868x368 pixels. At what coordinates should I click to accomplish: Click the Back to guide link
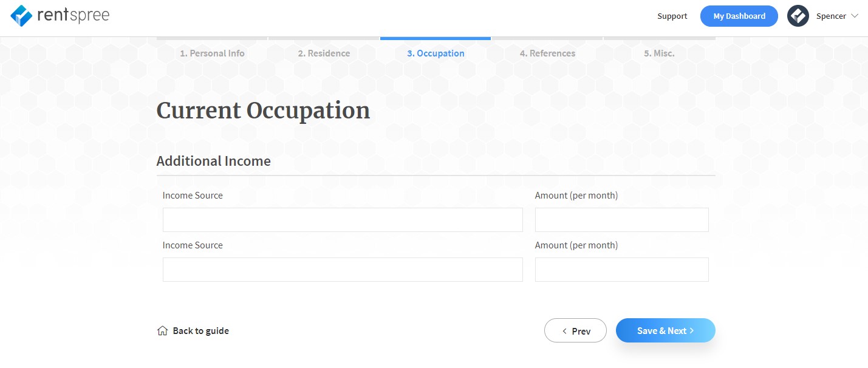(193, 331)
